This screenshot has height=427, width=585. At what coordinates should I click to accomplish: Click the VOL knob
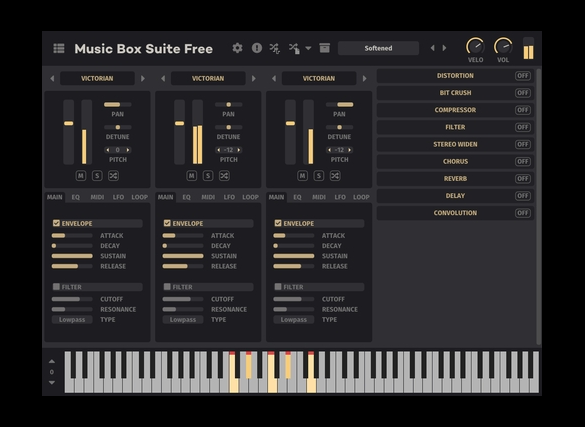coord(503,46)
